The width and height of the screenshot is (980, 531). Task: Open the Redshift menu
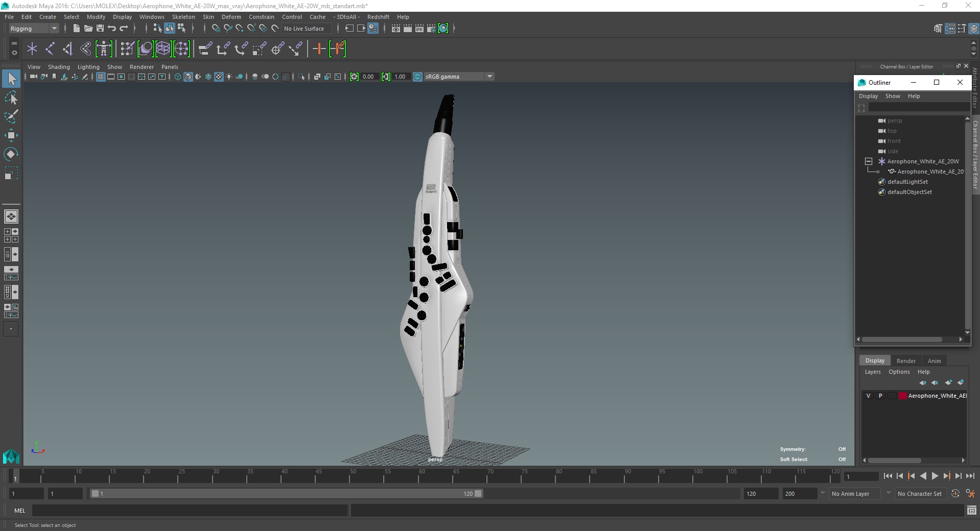(x=378, y=17)
